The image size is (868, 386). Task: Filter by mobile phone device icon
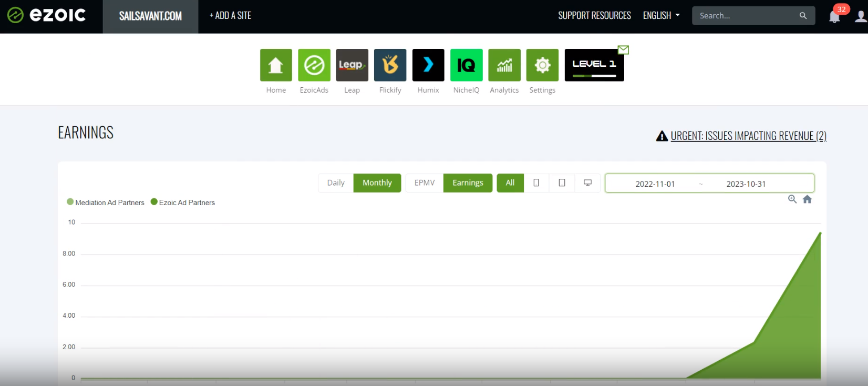pos(536,183)
